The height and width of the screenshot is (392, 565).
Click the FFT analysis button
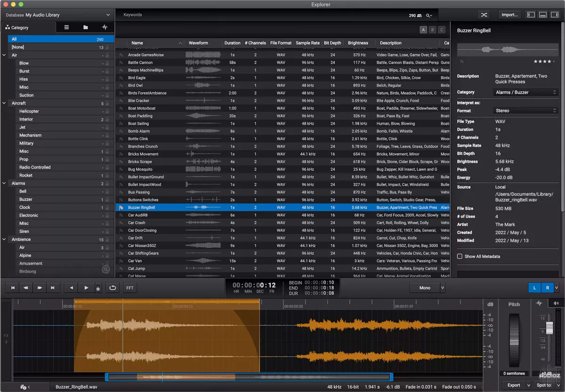point(129,288)
